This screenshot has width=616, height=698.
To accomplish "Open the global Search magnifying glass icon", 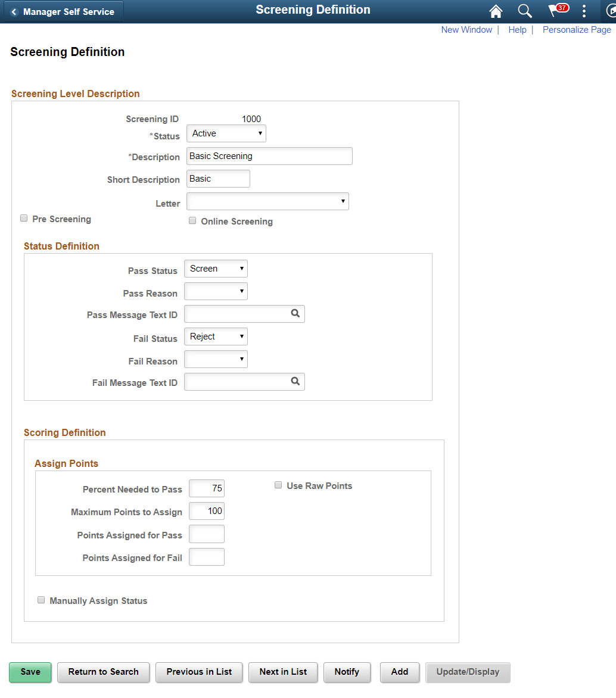I will tap(525, 11).
